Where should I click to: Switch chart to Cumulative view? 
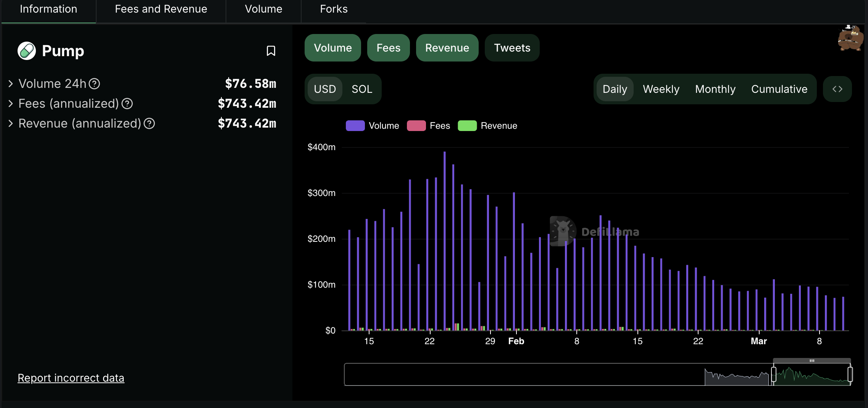779,89
